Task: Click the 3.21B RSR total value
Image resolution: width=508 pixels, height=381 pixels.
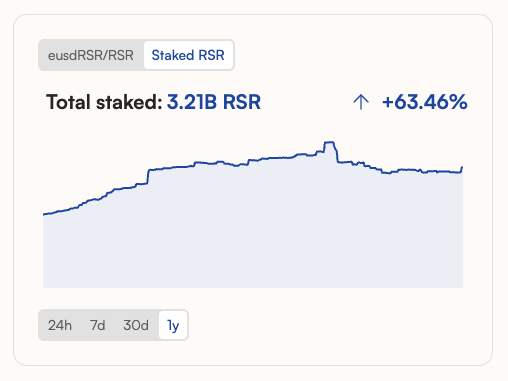Action: tap(214, 102)
